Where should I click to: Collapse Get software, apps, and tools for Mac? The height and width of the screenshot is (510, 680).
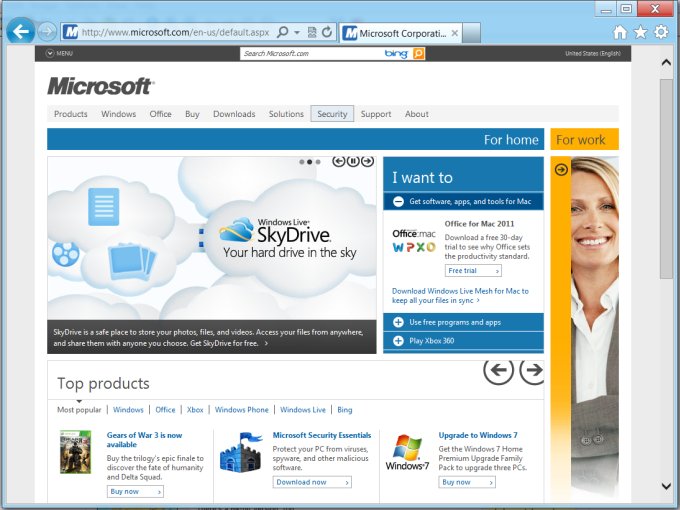[x=463, y=201]
